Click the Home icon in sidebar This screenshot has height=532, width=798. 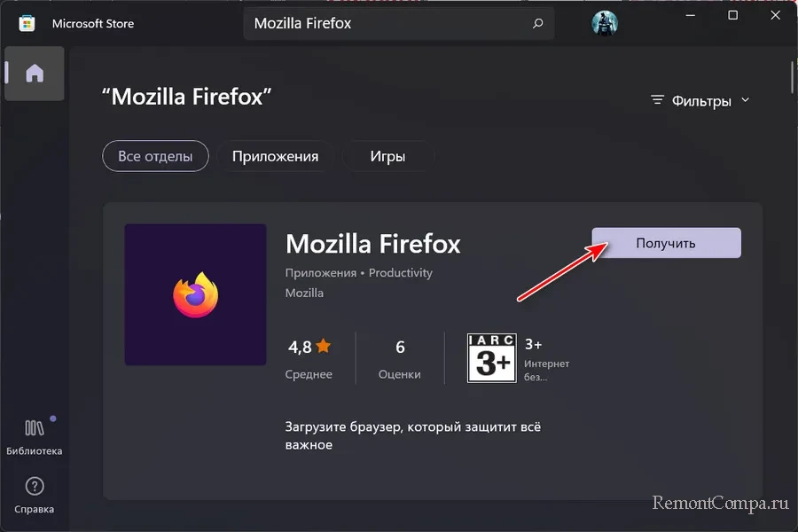pyautogui.click(x=34, y=74)
